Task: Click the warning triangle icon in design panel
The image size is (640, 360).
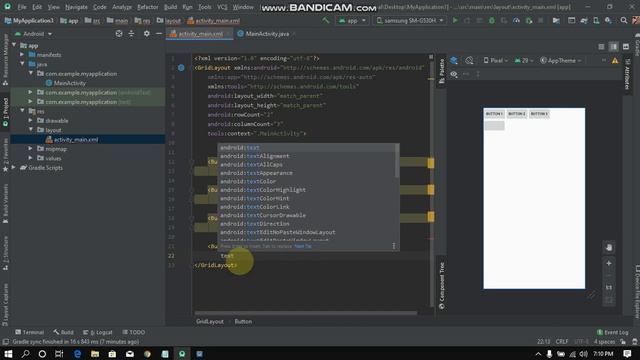Action: [615, 61]
